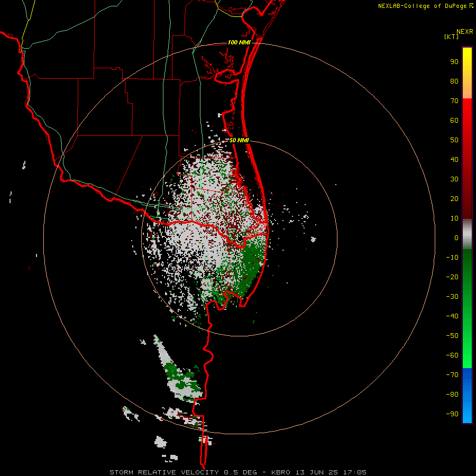The height and width of the screenshot is (476, 476).
Task: Click the "50 NMI" range ring label
Action: (239, 140)
